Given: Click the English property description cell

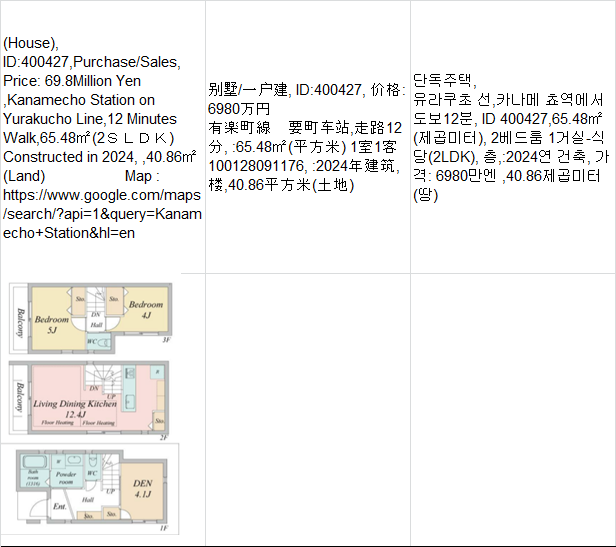Looking at the screenshot, I should click(x=103, y=137).
